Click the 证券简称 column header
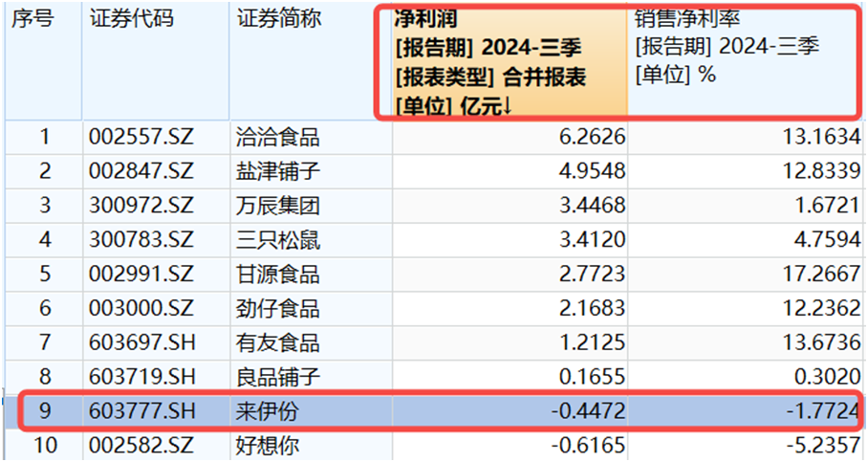Viewport: 868px width, 462px height. pos(311,61)
